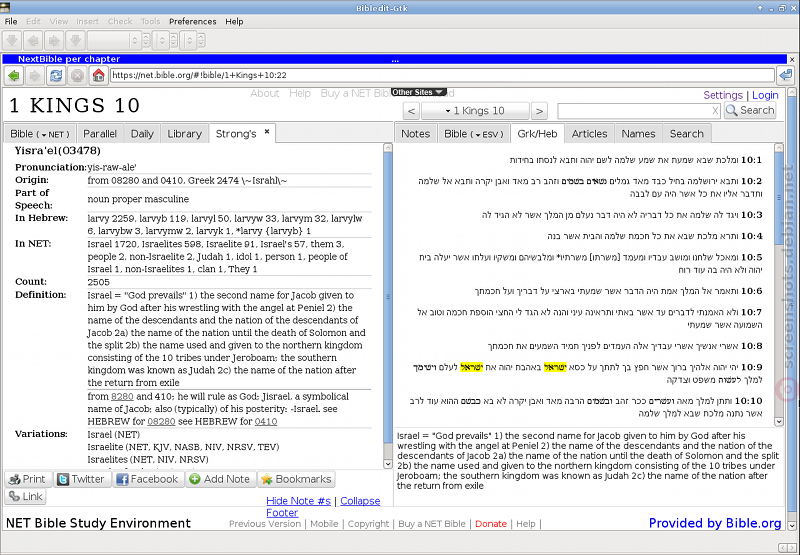Viewport: 800px width, 555px height.
Task: Open the 1 Kings 10 chapter dropdown
Action: click(x=475, y=111)
